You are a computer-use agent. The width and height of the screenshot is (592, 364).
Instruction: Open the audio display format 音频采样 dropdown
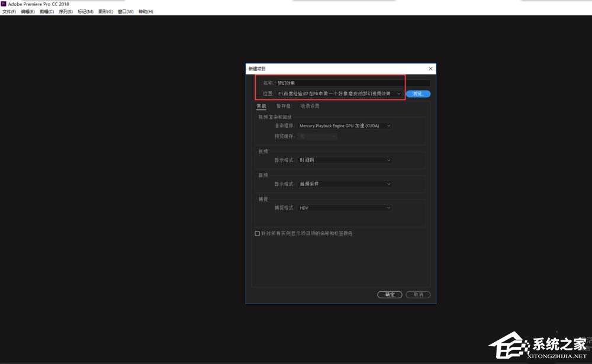345,184
